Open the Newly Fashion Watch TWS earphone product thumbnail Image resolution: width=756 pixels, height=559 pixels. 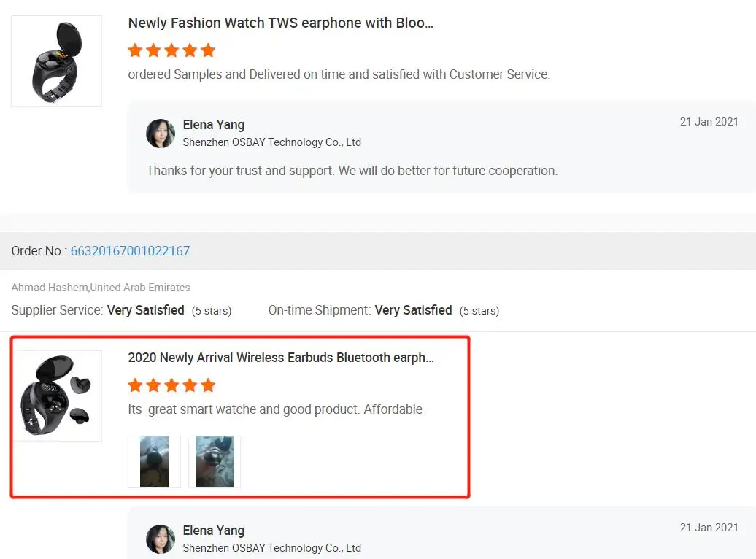(x=56, y=61)
